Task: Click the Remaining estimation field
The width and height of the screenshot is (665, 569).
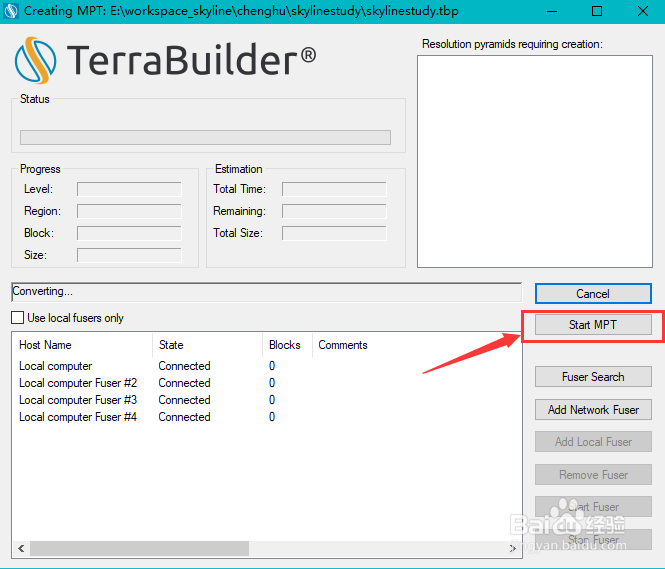Action: tap(334, 211)
